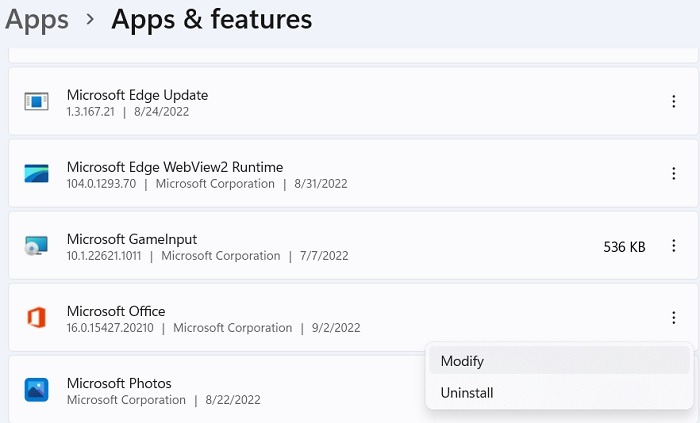Click three-dot menu beside Microsoft Office

pyautogui.click(x=673, y=318)
